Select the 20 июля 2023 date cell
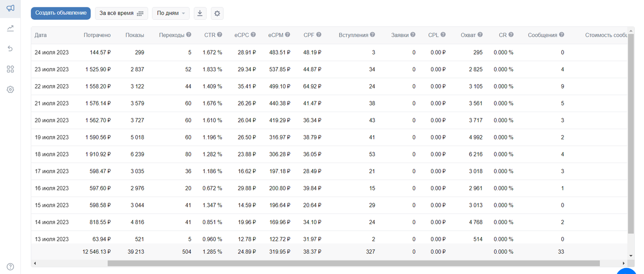The width and height of the screenshot is (644, 274). [x=52, y=121]
